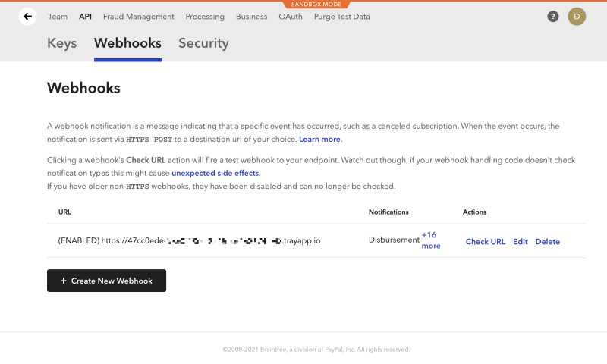Image resolution: width=607 pixels, height=364 pixels.
Task: Switch to the Security tab
Action: click(x=203, y=43)
